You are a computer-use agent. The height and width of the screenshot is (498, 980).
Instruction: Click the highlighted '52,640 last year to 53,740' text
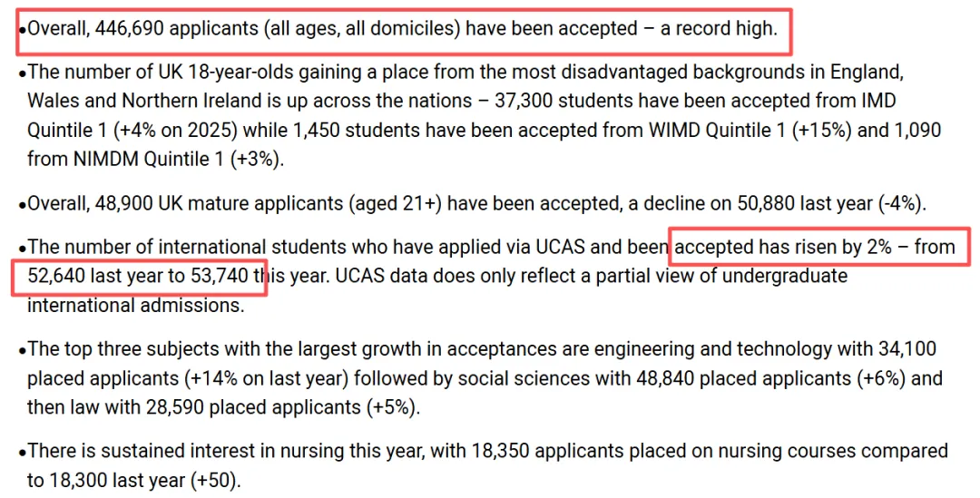pos(138,276)
